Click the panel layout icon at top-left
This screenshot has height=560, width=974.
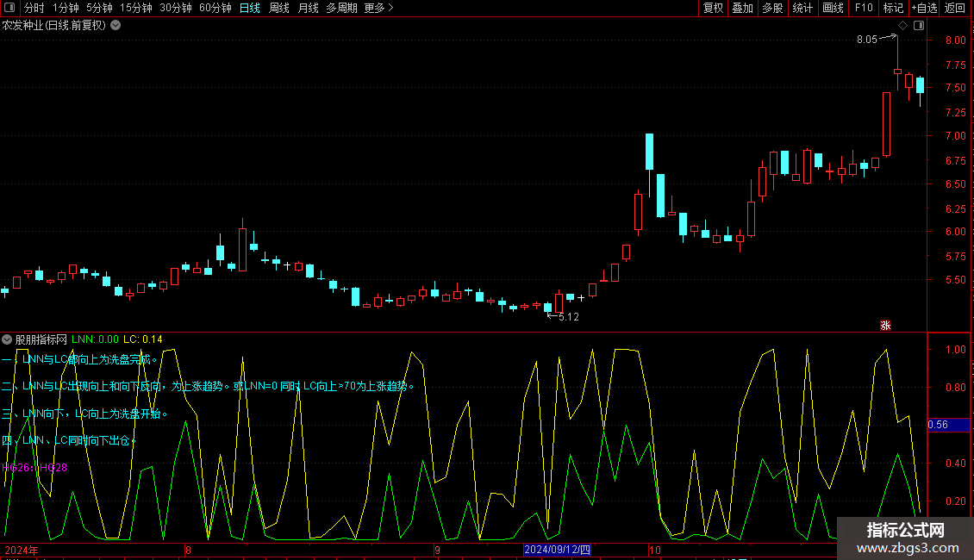pyautogui.click(x=9, y=8)
